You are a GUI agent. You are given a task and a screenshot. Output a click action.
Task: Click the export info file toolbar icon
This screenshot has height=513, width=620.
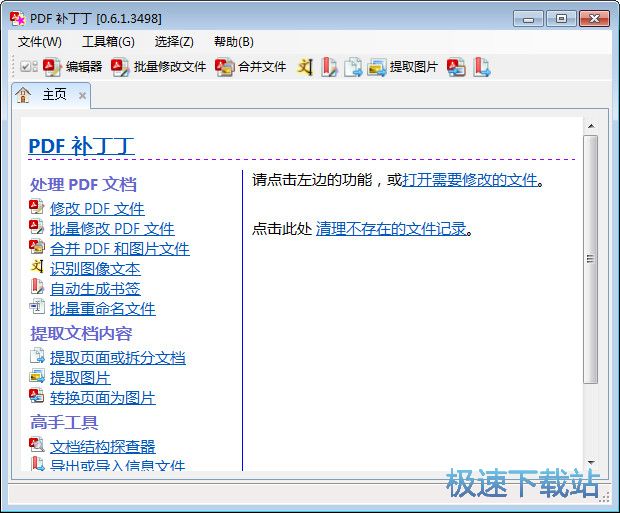[482, 67]
